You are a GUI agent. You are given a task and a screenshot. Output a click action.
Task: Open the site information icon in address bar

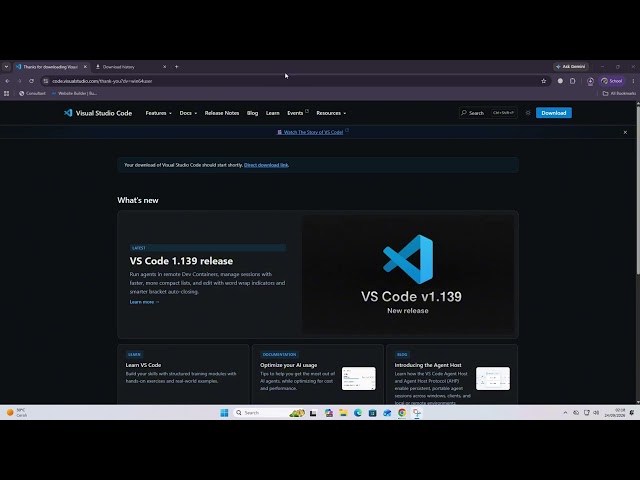coord(46,81)
